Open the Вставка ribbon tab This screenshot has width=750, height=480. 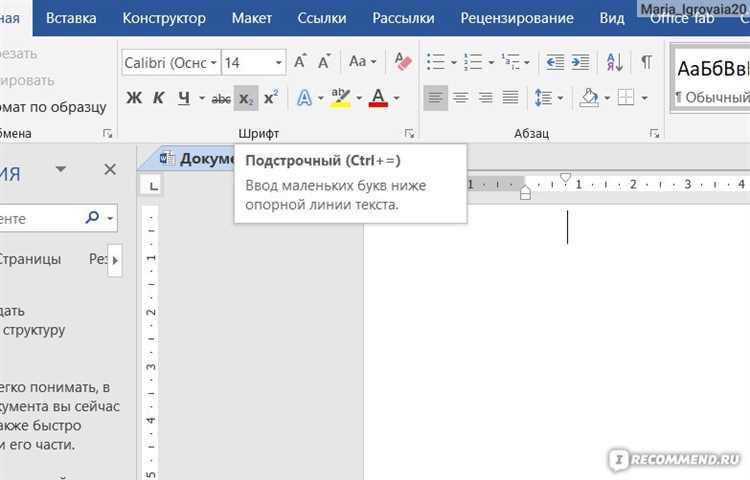point(72,18)
